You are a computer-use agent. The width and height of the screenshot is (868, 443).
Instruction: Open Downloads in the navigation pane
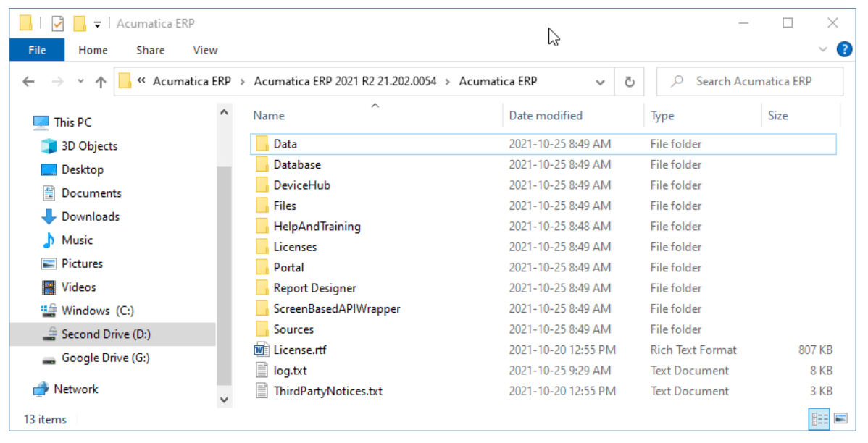tap(91, 216)
